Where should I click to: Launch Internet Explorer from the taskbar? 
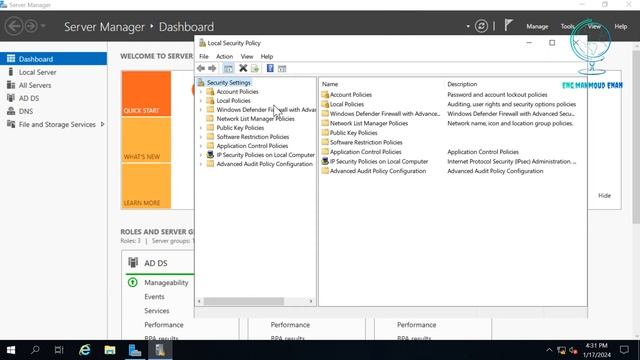coord(85,350)
